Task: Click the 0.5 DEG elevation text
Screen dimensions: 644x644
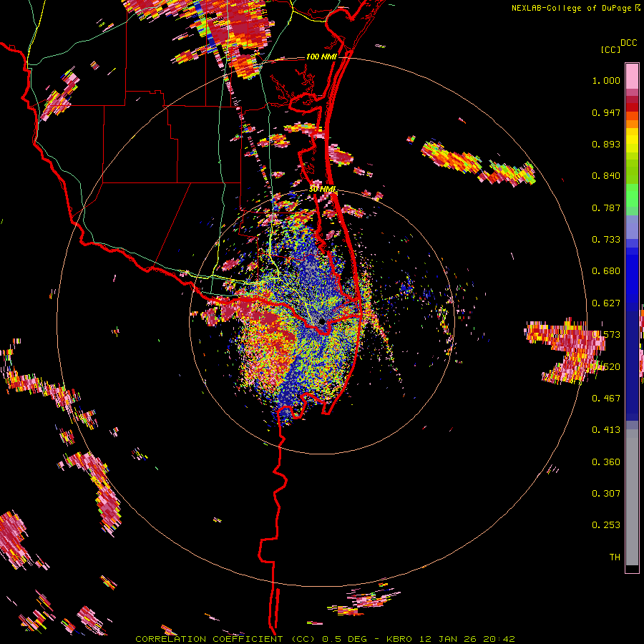Action: (x=345, y=639)
